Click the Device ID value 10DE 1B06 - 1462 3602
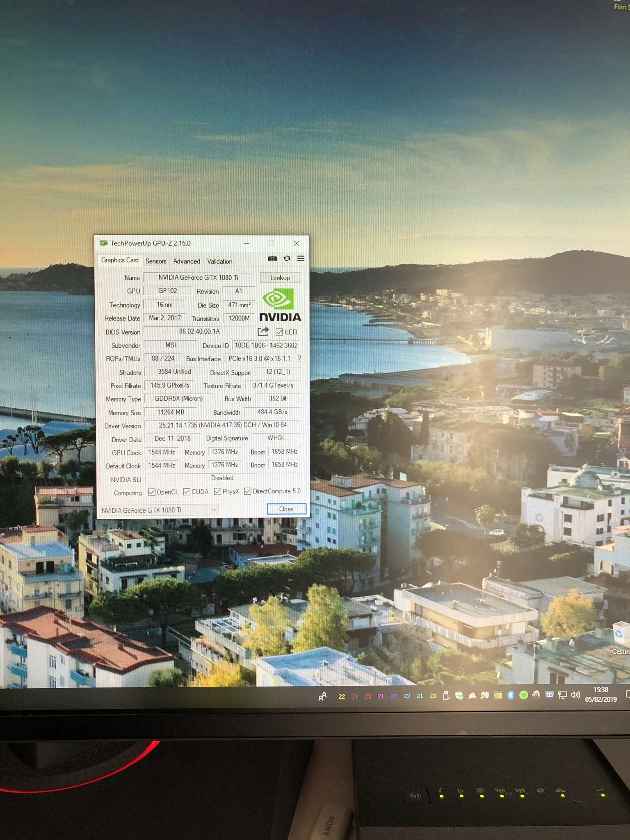The height and width of the screenshot is (840, 630). tap(266, 345)
